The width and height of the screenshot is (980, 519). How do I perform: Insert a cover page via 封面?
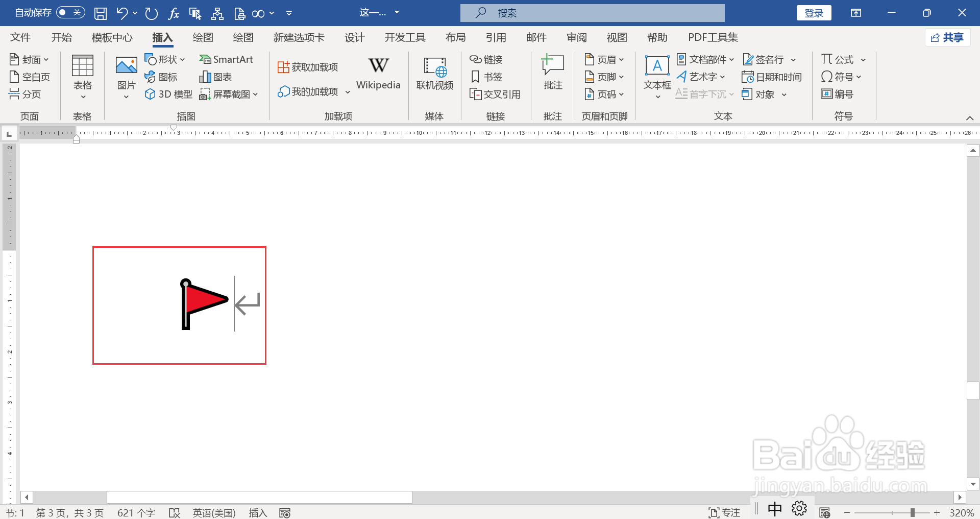(x=29, y=60)
